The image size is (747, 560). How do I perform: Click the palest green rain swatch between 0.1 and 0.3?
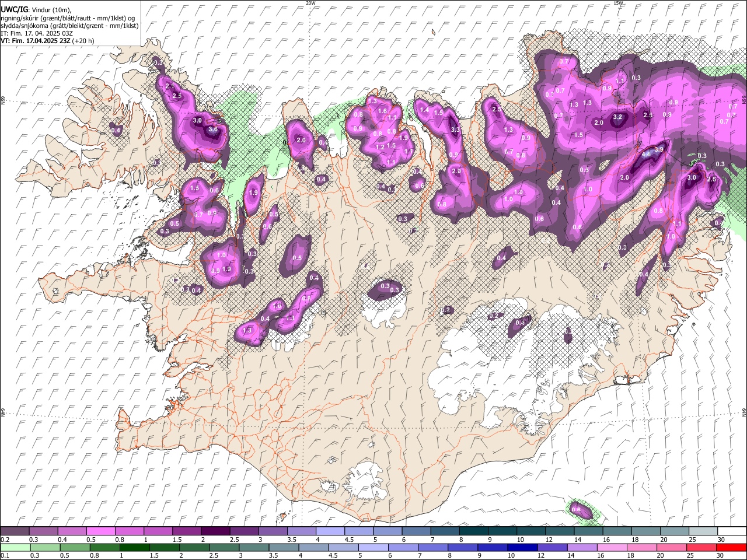point(15,547)
